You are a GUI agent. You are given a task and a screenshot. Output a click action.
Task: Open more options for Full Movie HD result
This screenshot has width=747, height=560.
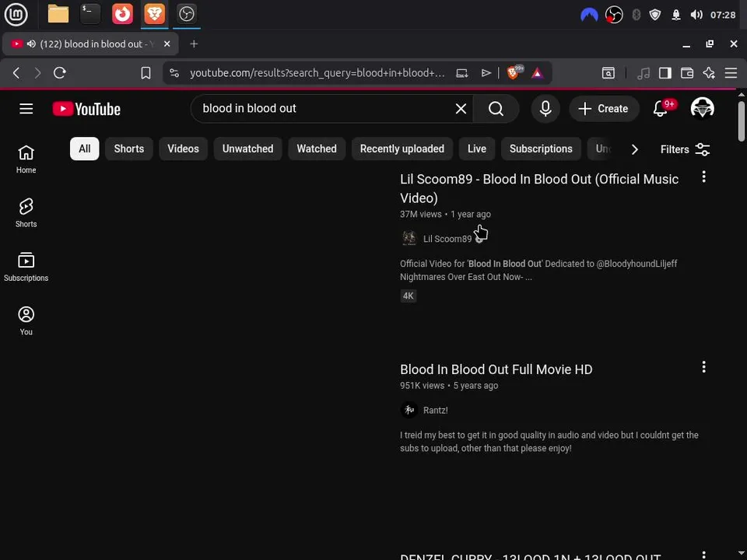tap(703, 366)
